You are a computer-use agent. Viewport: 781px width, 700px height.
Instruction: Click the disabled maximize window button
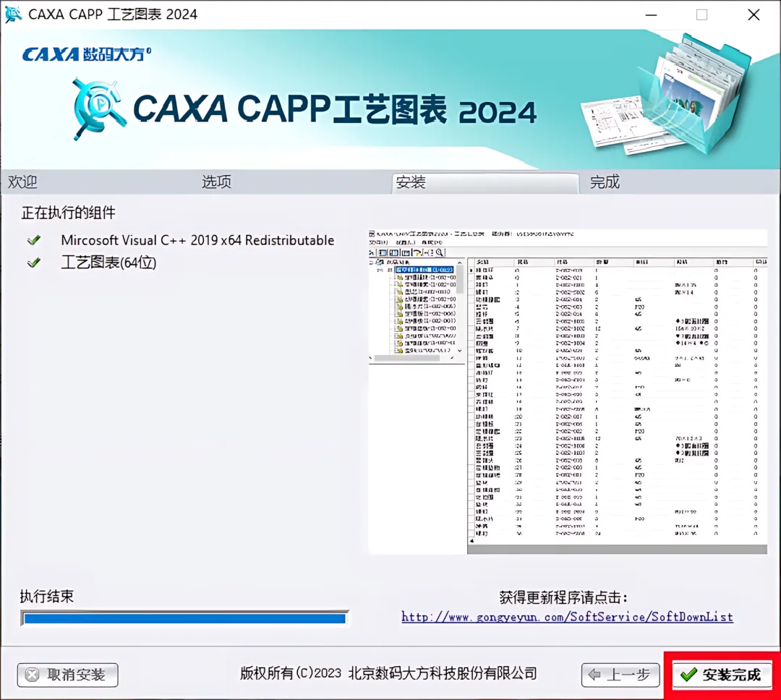pyautogui.click(x=701, y=15)
